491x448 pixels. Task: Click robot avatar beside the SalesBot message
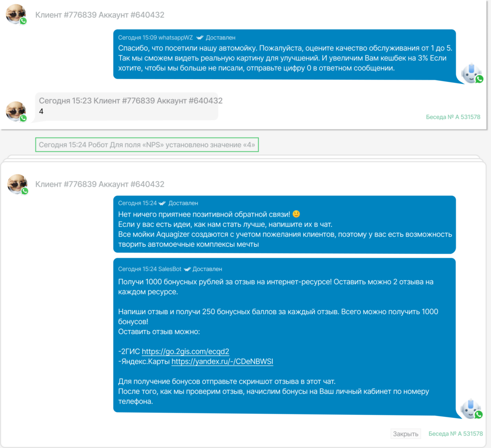(470, 409)
